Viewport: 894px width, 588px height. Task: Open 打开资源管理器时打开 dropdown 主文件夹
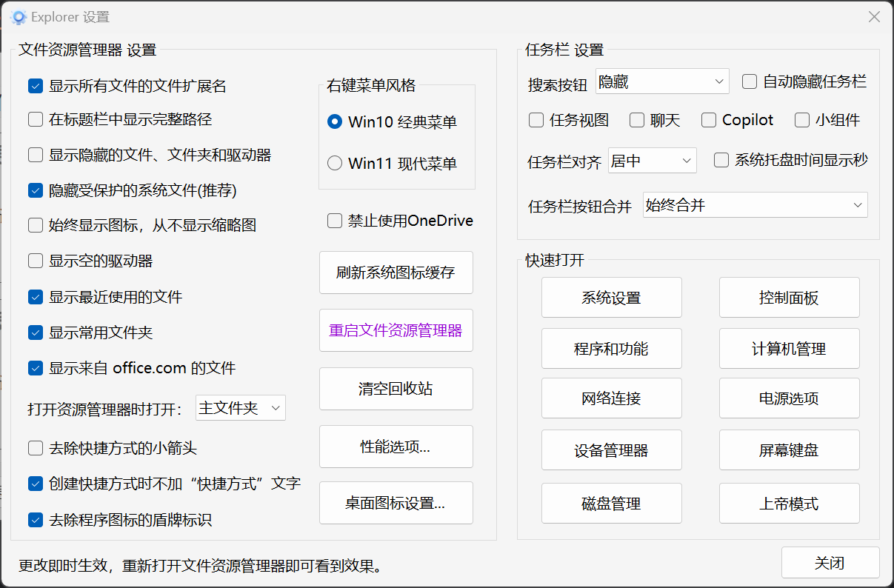click(241, 407)
